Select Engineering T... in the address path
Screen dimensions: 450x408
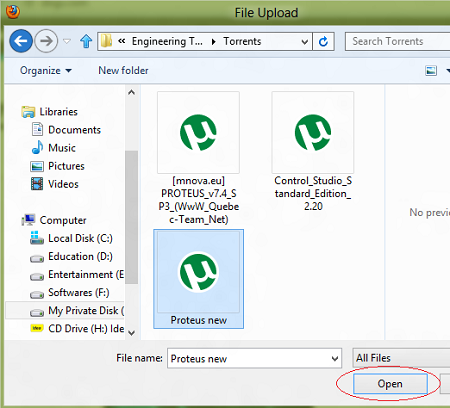167,41
